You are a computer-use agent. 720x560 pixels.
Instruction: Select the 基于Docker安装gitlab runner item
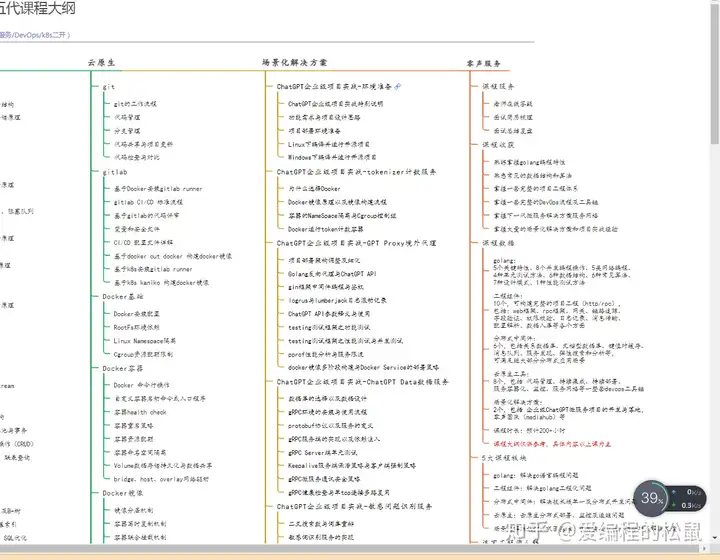pos(158,189)
